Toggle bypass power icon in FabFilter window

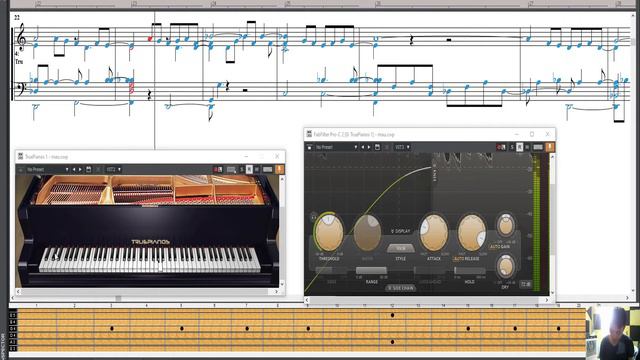(x=309, y=147)
